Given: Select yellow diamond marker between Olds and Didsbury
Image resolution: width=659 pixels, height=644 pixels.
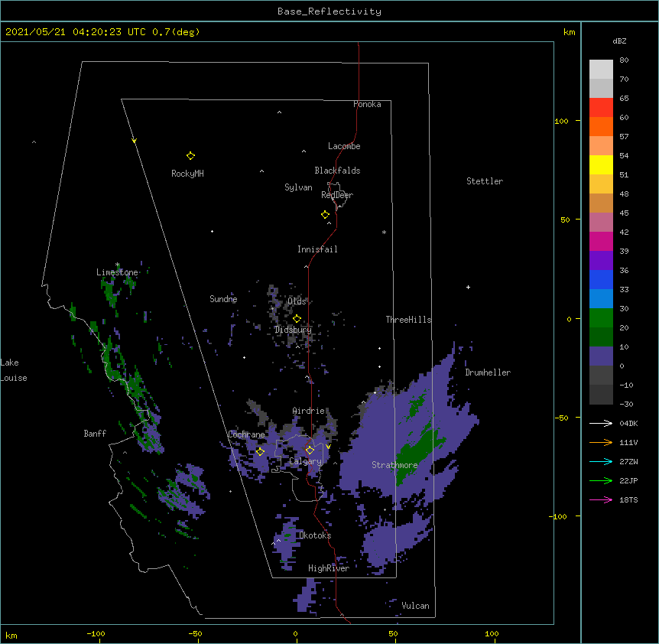Looking at the screenshot, I should click(x=297, y=318).
